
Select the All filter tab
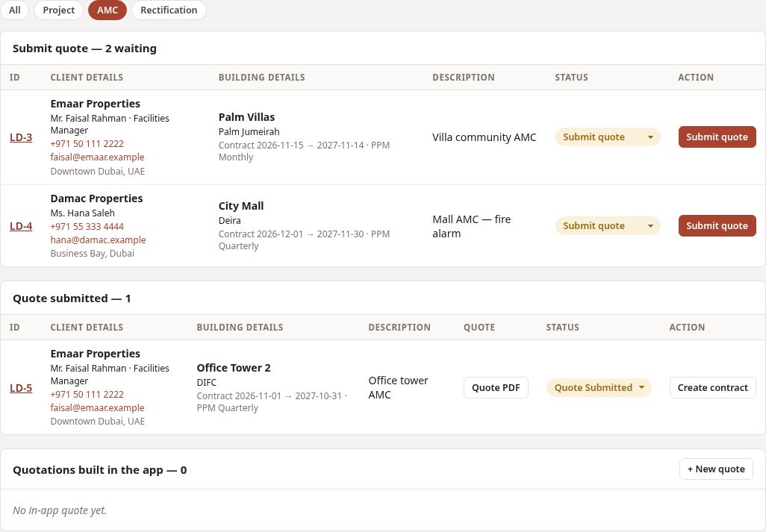[14, 10]
